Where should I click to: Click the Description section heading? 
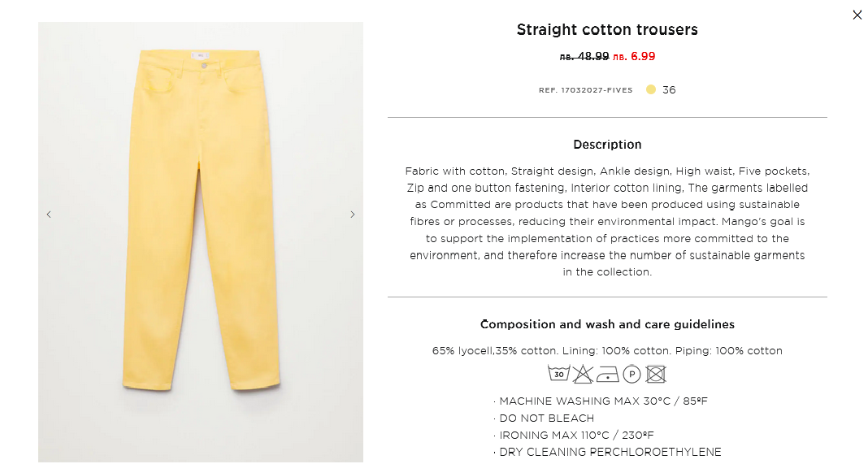coord(607,145)
